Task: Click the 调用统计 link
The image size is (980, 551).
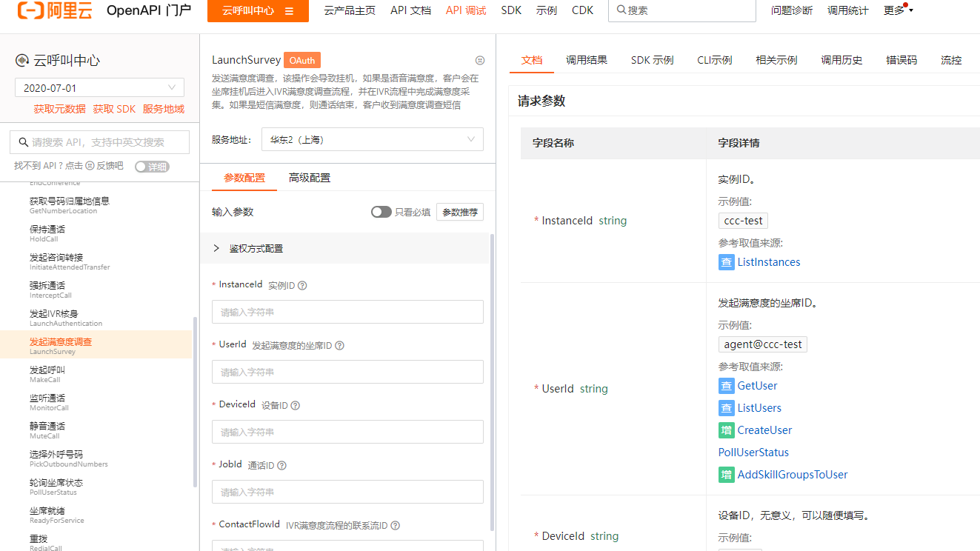Action: [x=848, y=10]
